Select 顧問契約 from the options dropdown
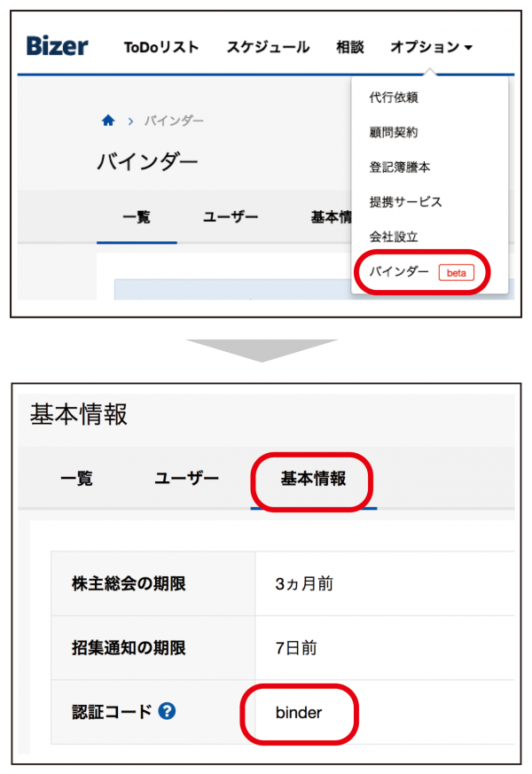Screen dimensions: 532x774 point(394,132)
